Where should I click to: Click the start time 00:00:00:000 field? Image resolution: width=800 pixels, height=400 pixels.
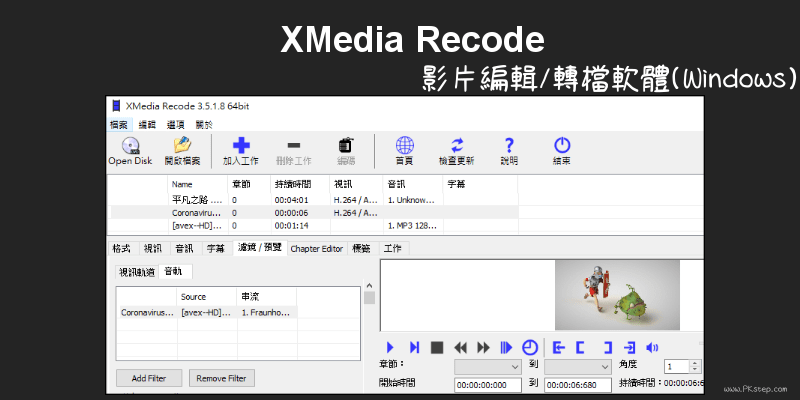[488, 385]
